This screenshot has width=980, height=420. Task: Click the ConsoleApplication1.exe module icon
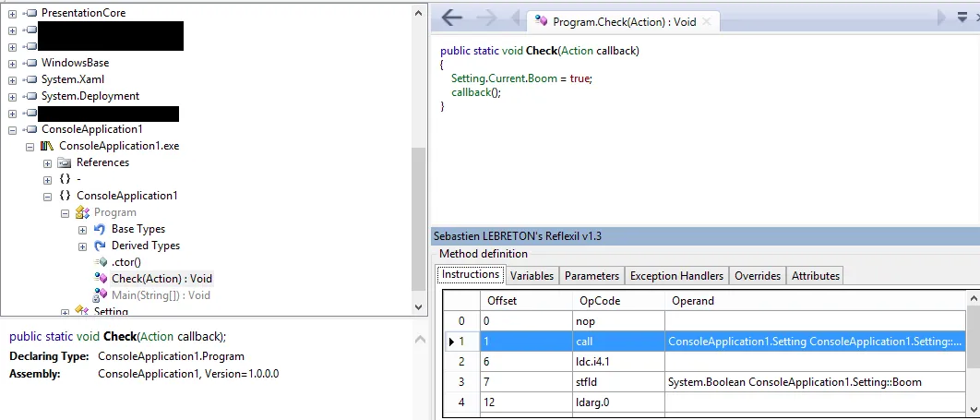click(48, 146)
